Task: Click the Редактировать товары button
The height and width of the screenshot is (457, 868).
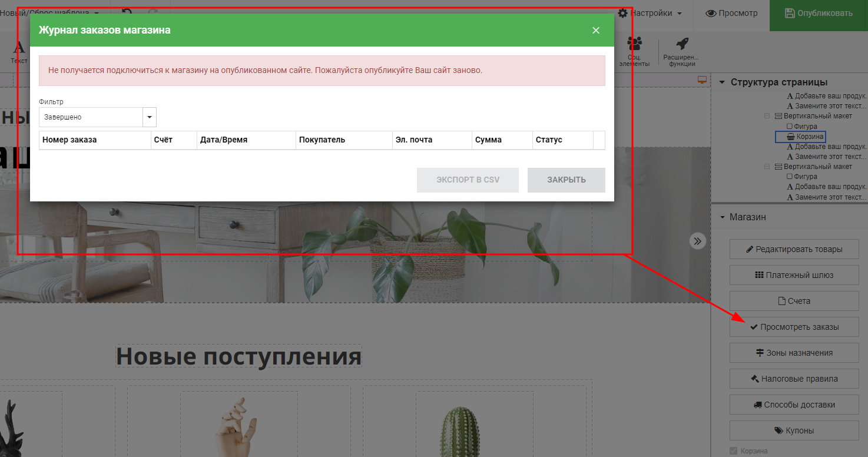Action: 794,249
